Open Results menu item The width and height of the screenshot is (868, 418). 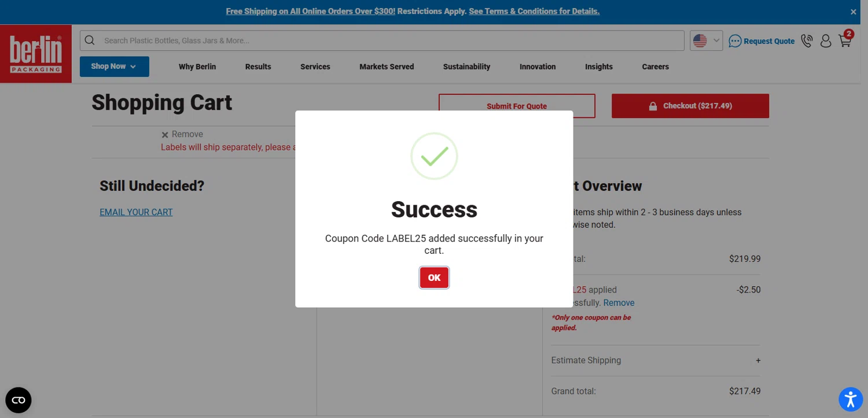click(x=258, y=66)
